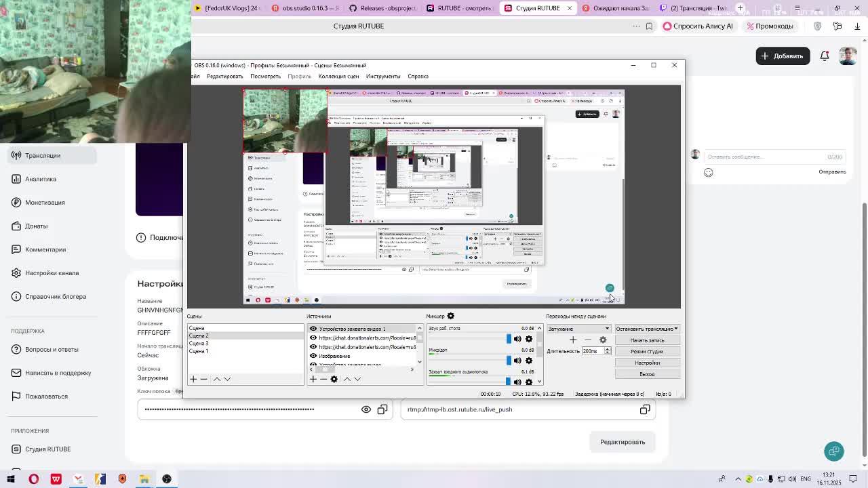868x488 pixels.
Task: Mute Микрофон channel
Action: tap(517, 360)
